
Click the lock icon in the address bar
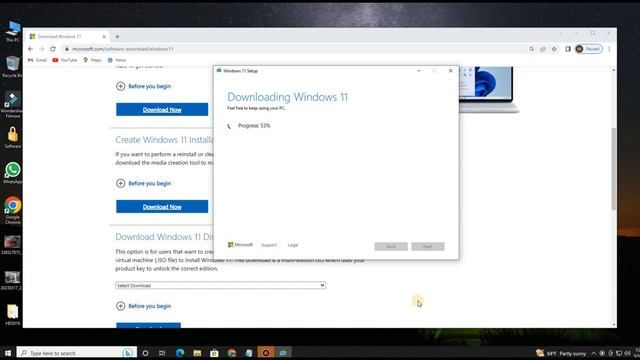click(67, 49)
